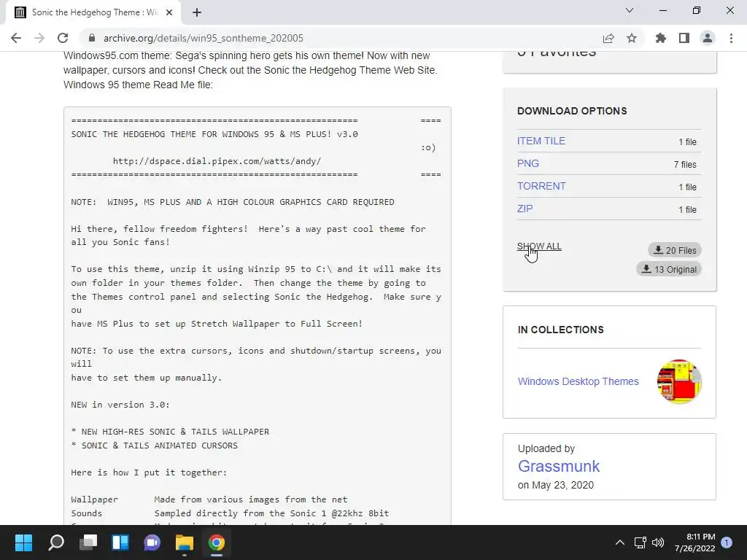Toggle Chrome side panel
Screen dimensions: 747x560
[684, 38]
